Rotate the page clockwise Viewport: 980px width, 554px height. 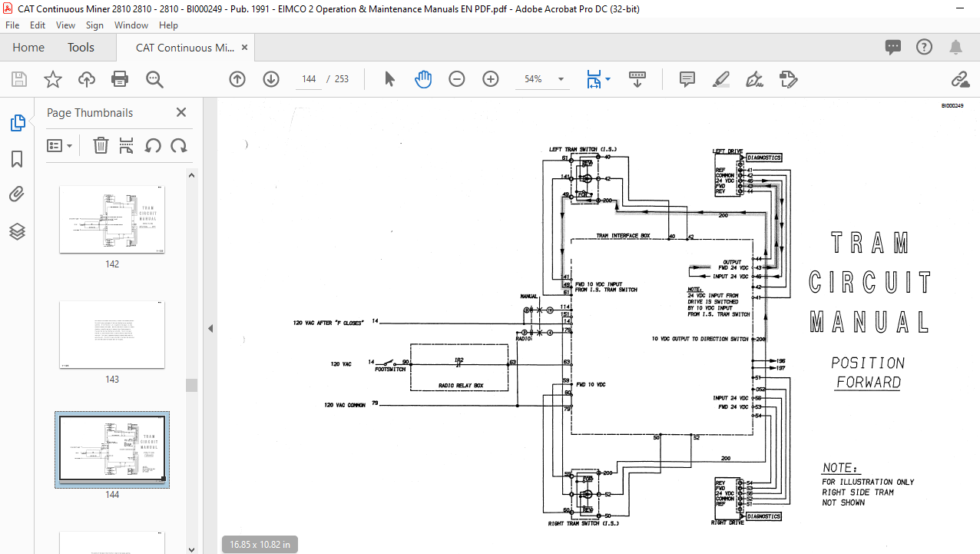[x=179, y=145]
